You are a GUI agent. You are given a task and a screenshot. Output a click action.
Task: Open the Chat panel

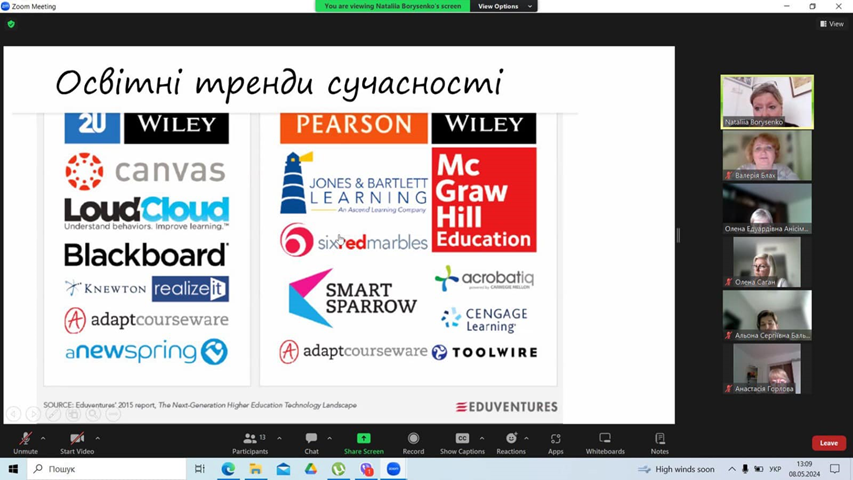(x=311, y=443)
